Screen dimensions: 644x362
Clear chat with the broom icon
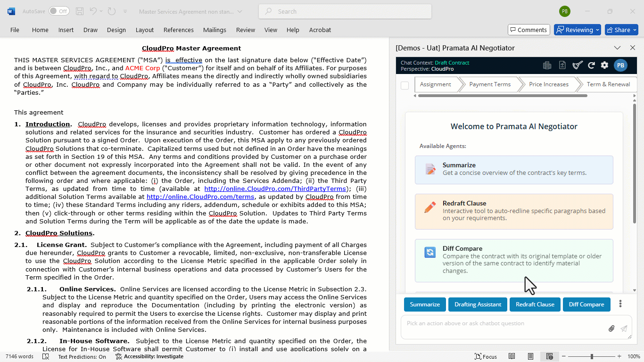tap(578, 66)
